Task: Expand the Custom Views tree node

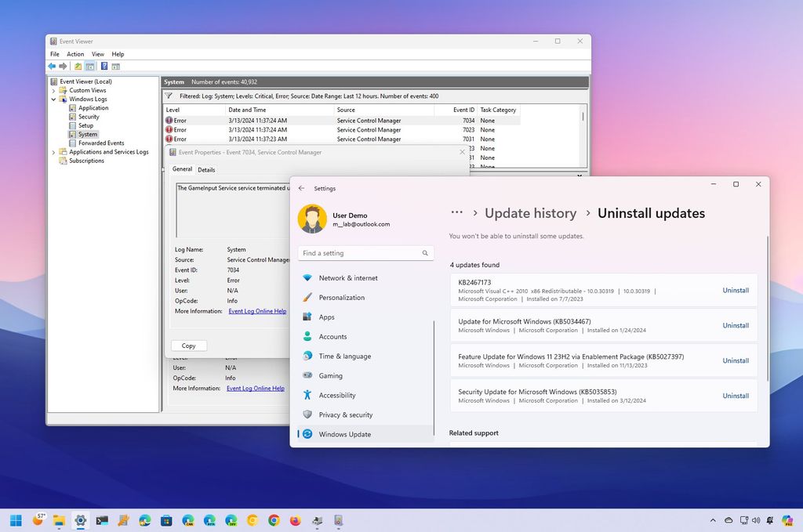Action: [53, 89]
